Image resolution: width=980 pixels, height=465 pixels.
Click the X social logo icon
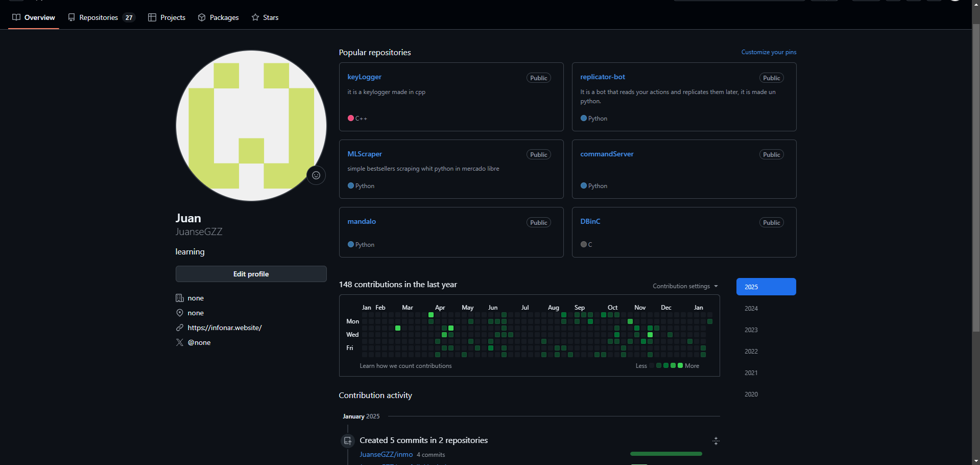[x=180, y=342]
